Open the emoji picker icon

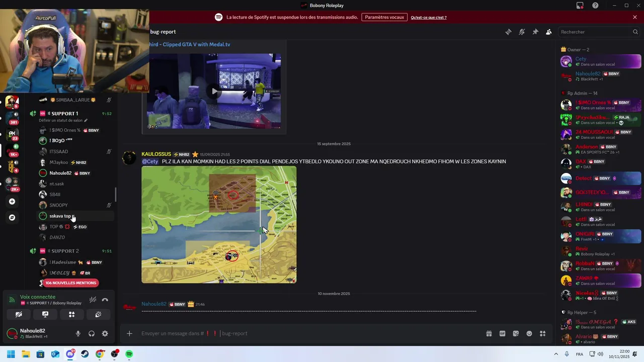tap(529, 333)
